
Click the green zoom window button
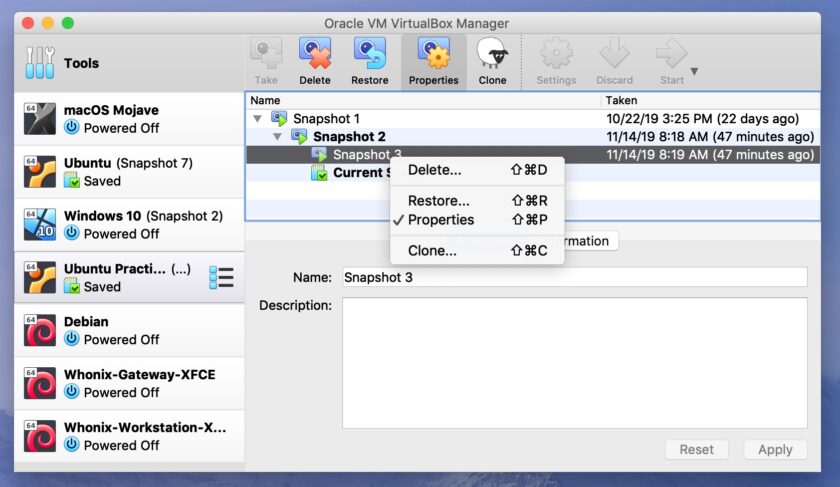pos(68,23)
